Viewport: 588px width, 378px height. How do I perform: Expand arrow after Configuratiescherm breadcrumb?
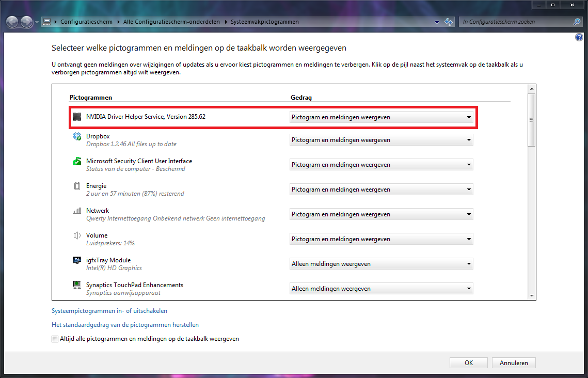(x=118, y=22)
